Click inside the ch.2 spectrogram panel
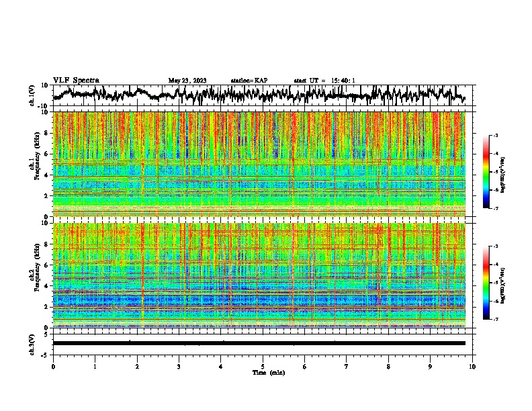The image size is (532, 411). coord(259,275)
